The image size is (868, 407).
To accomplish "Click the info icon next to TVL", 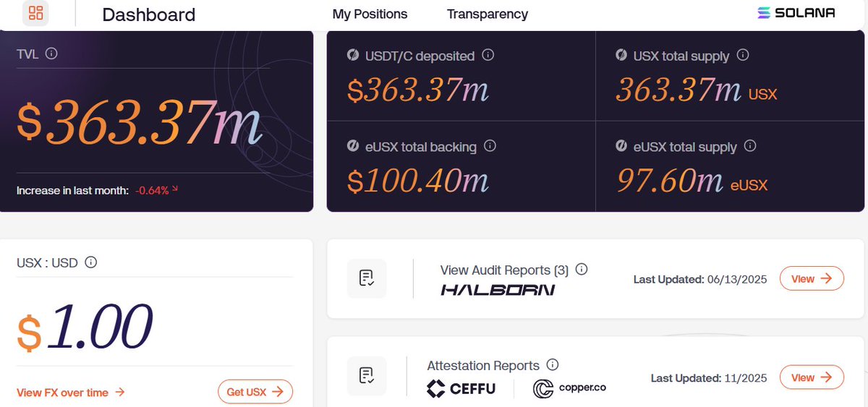I will [x=51, y=53].
